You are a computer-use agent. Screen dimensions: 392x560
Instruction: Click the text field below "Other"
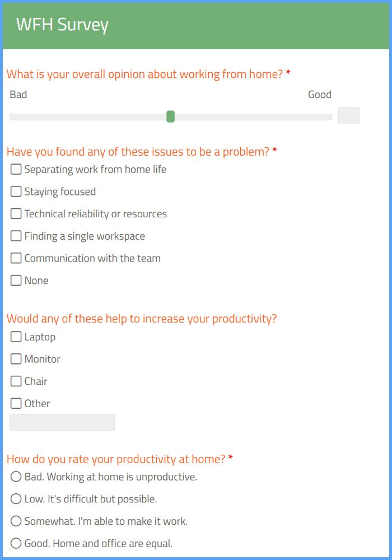click(62, 422)
